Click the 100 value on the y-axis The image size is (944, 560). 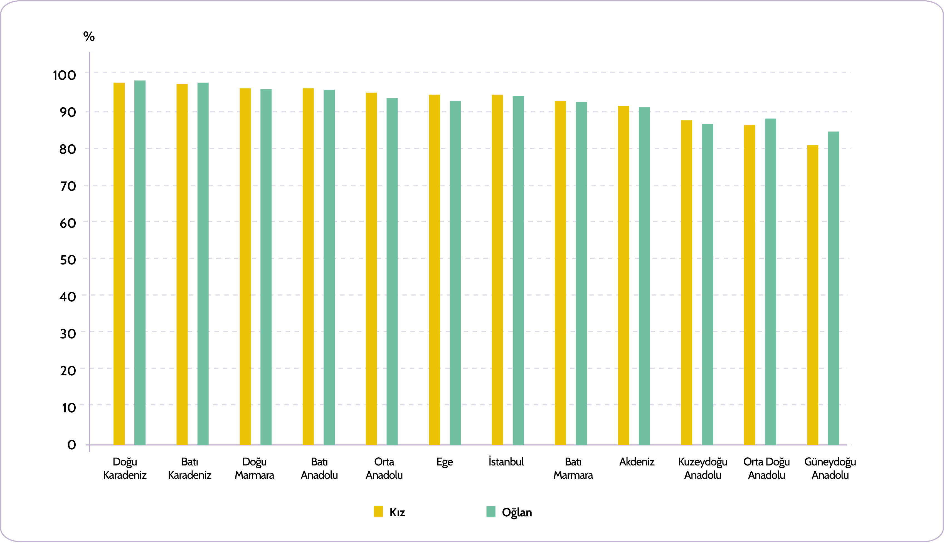pos(64,75)
